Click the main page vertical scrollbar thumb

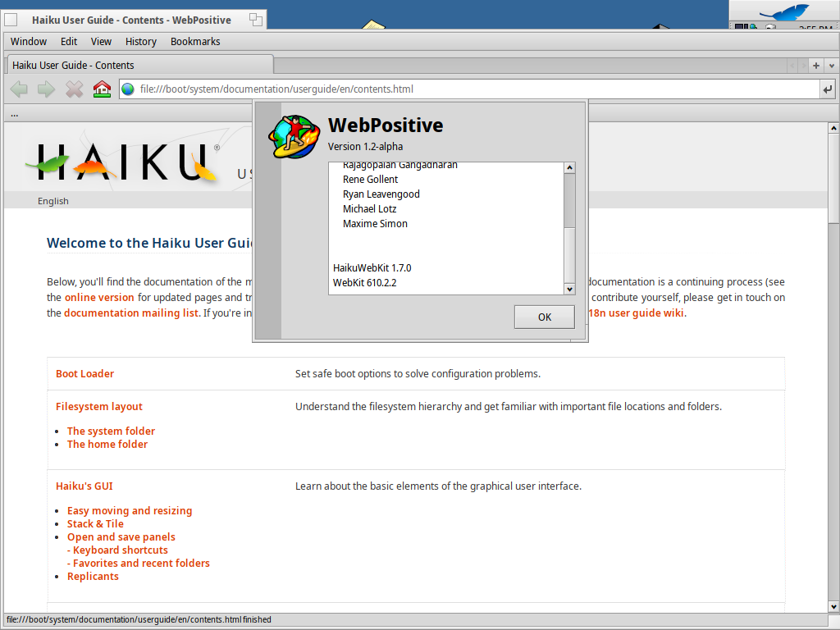point(833,178)
